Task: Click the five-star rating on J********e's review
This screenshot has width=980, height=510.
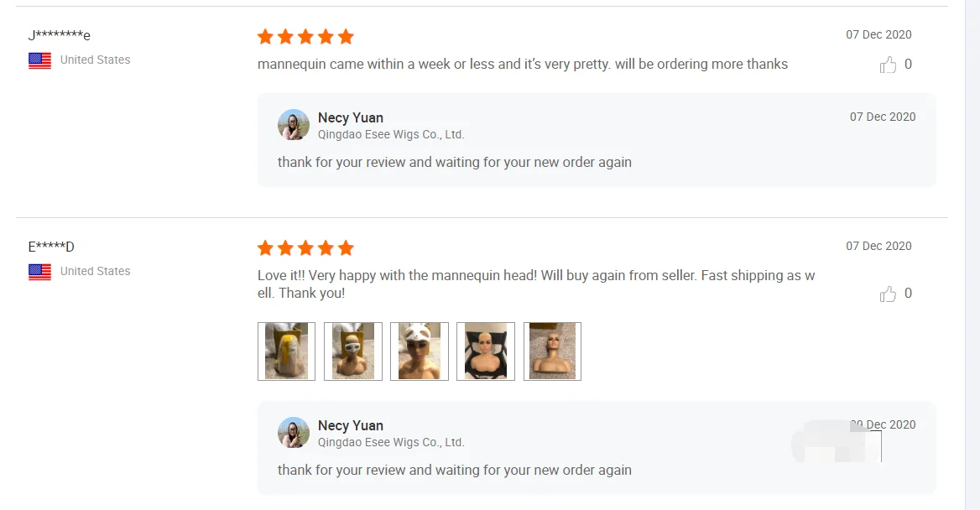Action: point(305,37)
